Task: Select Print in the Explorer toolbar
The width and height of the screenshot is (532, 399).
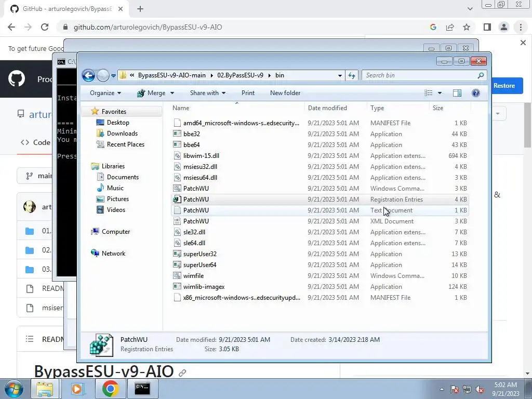Action: (248, 93)
